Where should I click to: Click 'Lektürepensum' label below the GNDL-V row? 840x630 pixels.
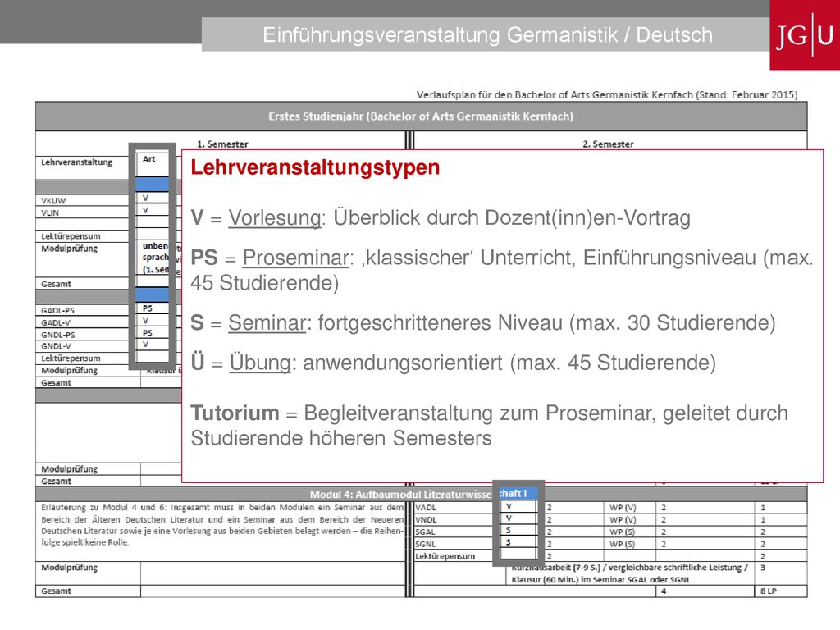71,358
